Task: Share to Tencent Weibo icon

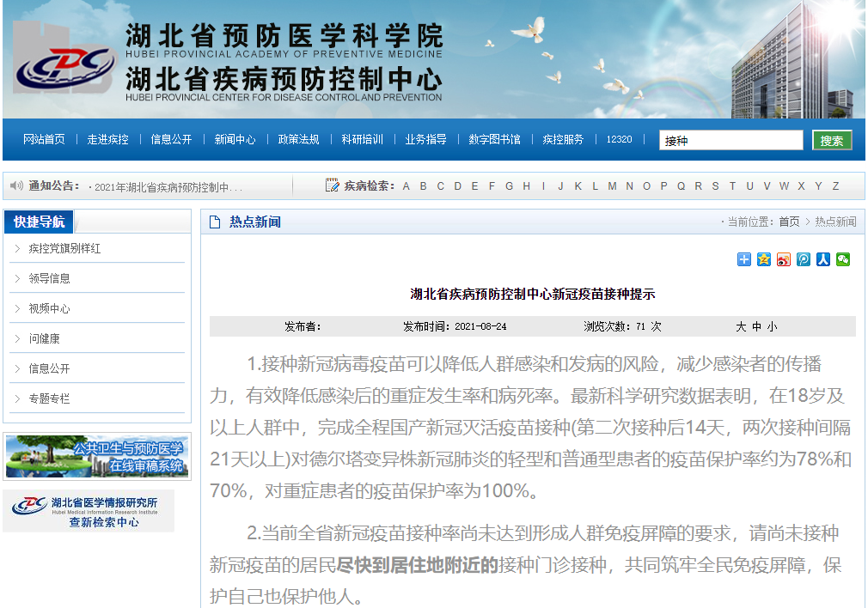Action: (x=804, y=259)
